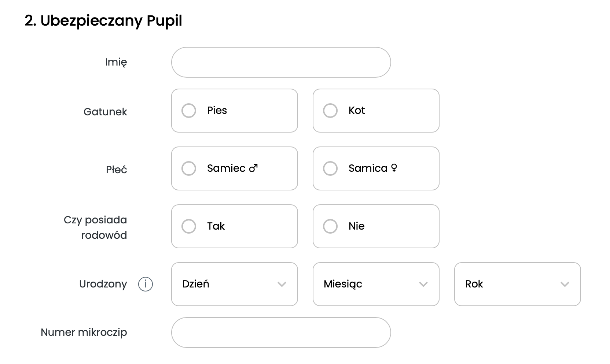Click the Numer mikroczip label text

click(84, 333)
